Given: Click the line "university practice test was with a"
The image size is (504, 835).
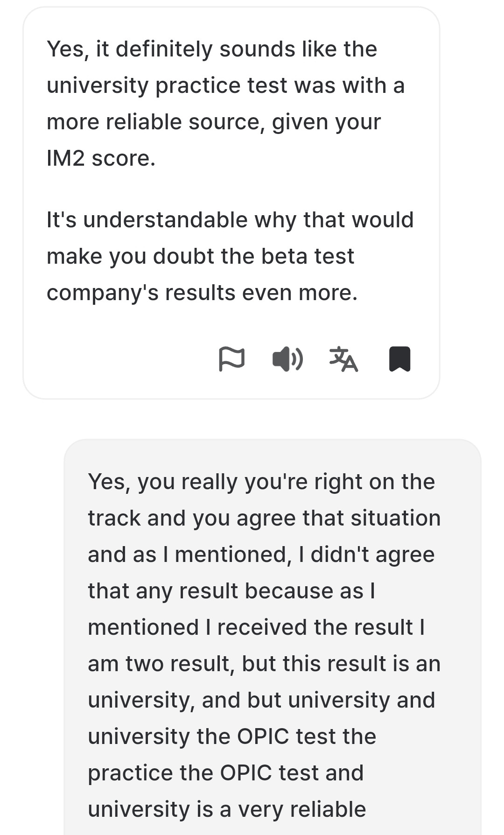Looking at the screenshot, I should click(225, 85).
